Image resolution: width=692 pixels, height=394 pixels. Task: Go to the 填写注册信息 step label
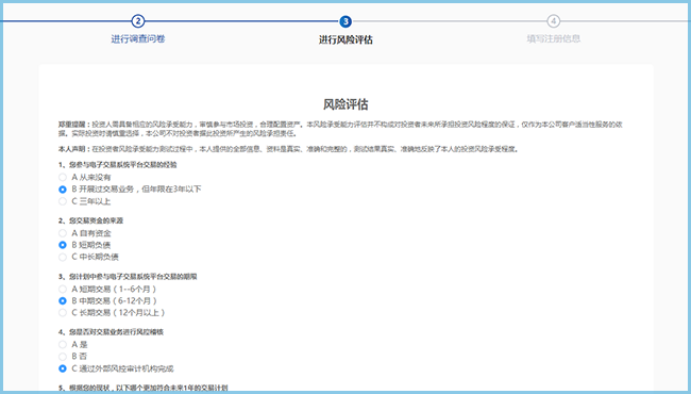(x=553, y=39)
